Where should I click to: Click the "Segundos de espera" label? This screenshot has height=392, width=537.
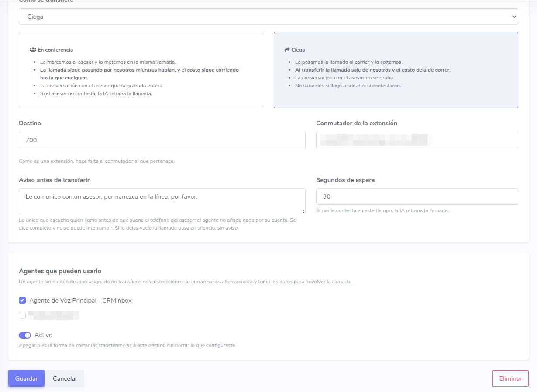click(x=345, y=180)
